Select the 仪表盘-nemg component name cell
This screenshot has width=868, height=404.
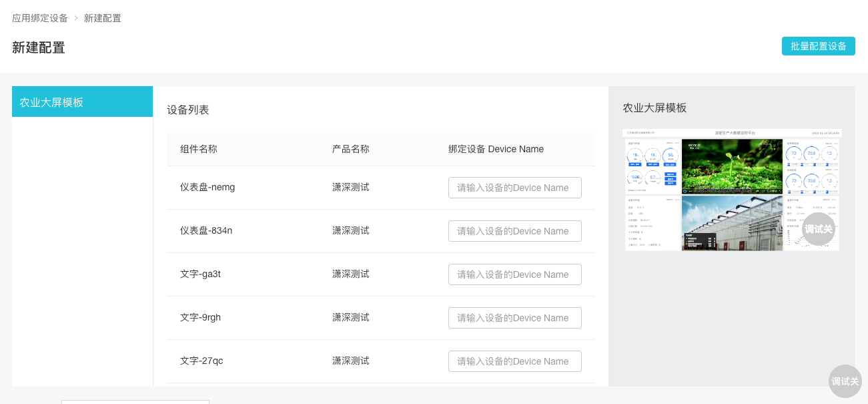[207, 187]
